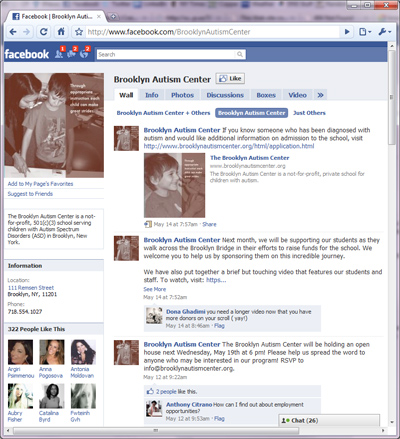Open the page menu dropdown icon
The image size is (400, 439).
[365, 32]
